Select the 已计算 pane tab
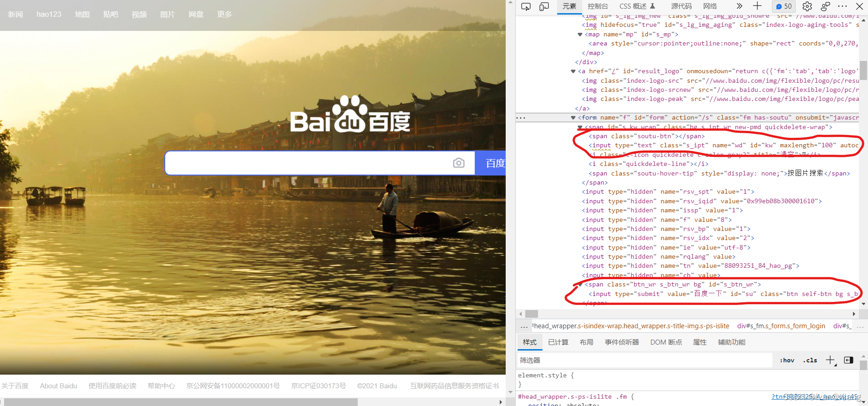868x406 pixels. [x=558, y=342]
